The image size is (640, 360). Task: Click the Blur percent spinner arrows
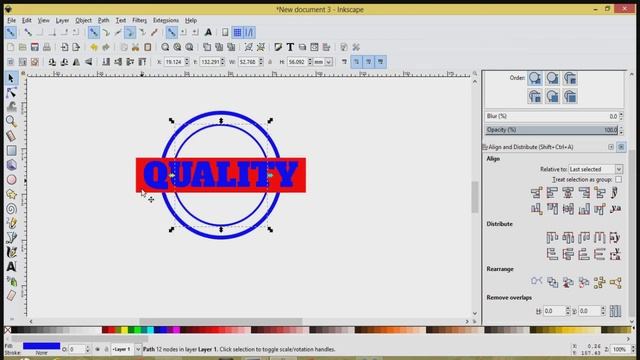click(621, 116)
